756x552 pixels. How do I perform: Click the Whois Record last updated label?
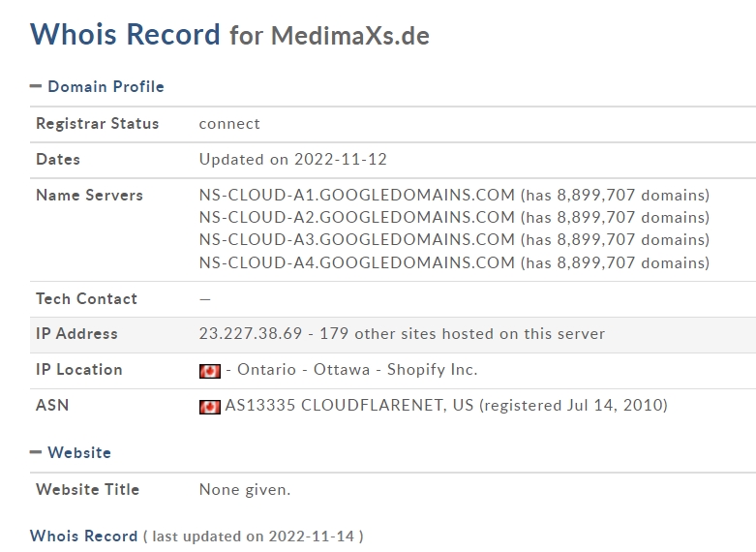(83, 536)
